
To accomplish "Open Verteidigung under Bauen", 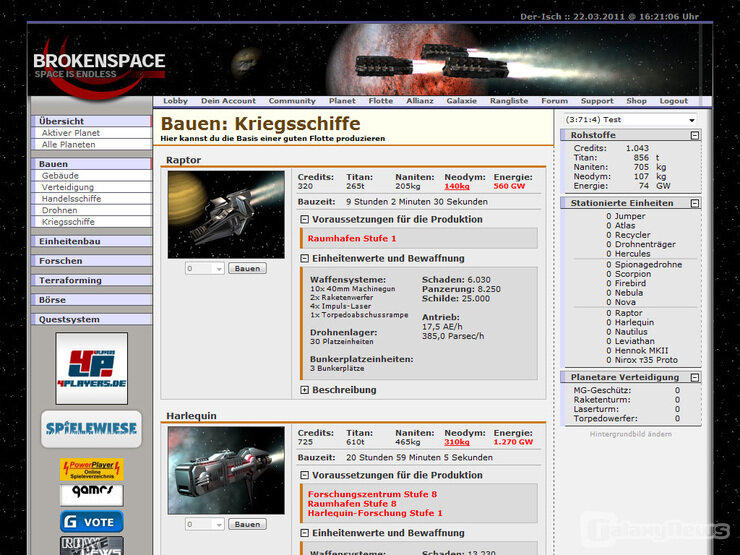I will 92,187.
